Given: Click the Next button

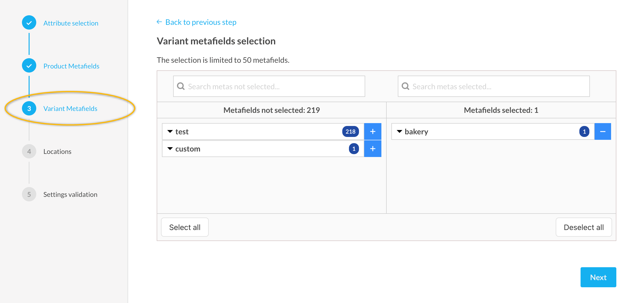Looking at the screenshot, I should (598, 277).
